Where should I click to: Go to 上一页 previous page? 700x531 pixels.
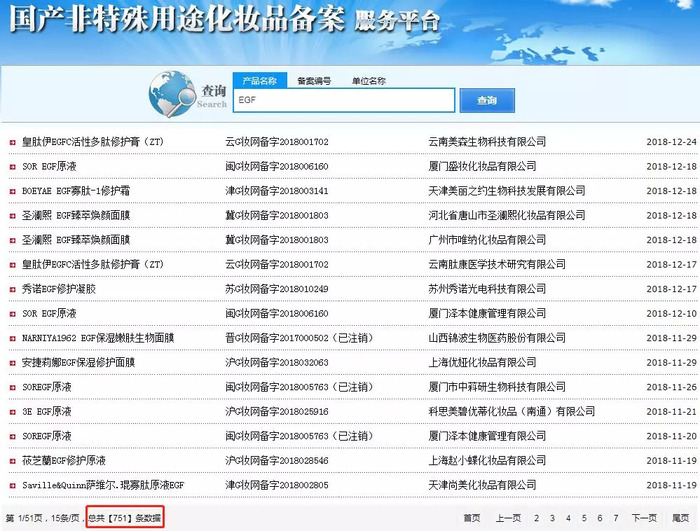pos(508,518)
